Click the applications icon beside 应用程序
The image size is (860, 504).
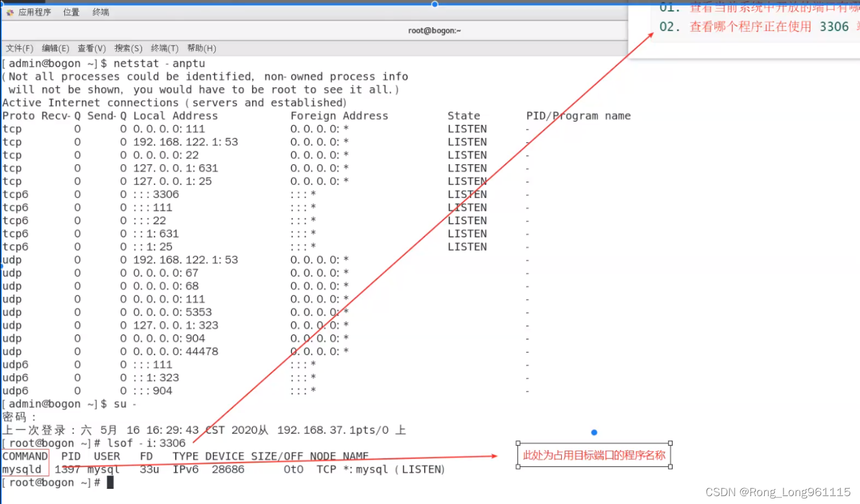click(x=10, y=12)
